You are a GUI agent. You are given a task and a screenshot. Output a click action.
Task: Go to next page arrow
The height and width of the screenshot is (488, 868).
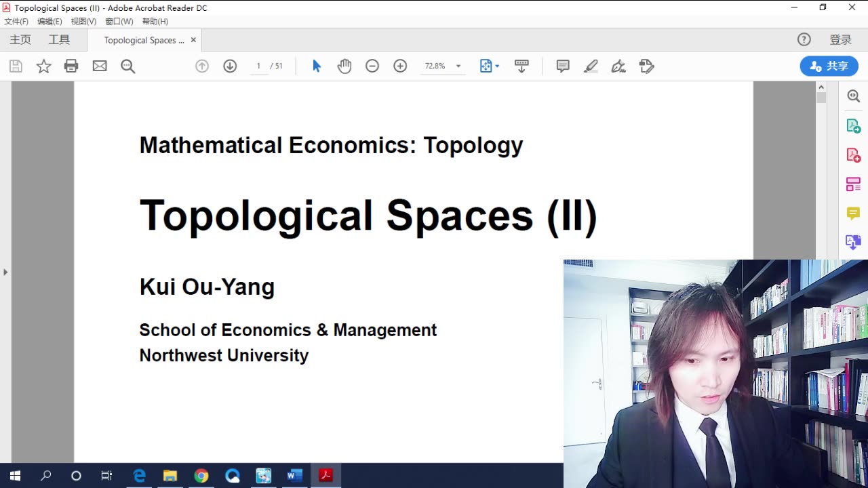coord(230,66)
